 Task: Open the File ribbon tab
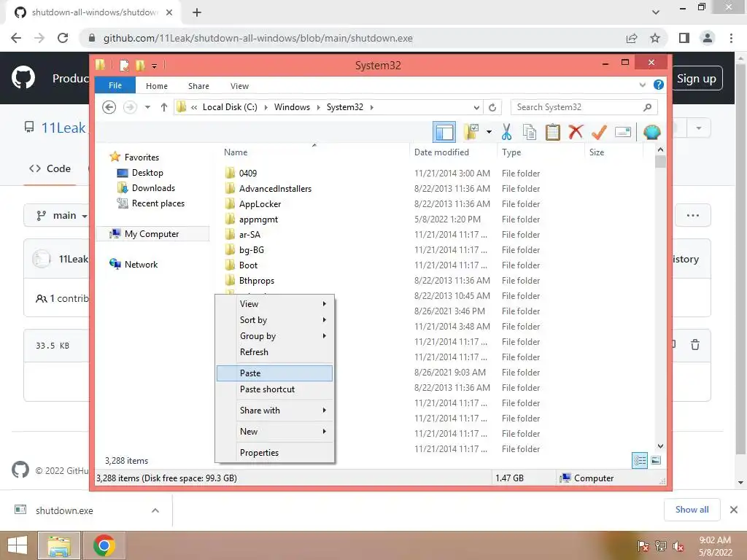click(115, 85)
